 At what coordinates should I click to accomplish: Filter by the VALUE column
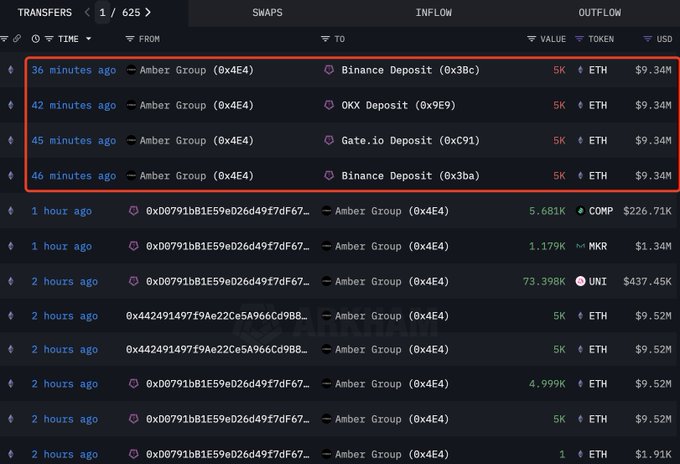531,39
